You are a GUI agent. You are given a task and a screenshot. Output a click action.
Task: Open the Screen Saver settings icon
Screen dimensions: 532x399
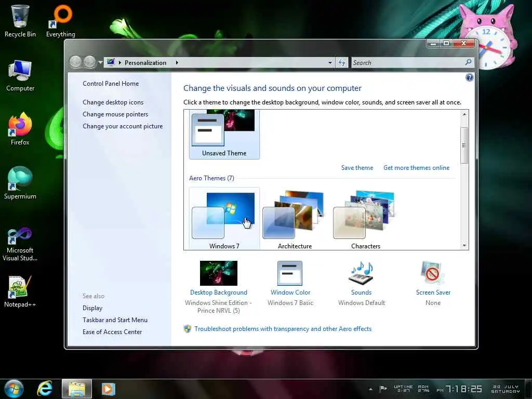pyautogui.click(x=432, y=272)
